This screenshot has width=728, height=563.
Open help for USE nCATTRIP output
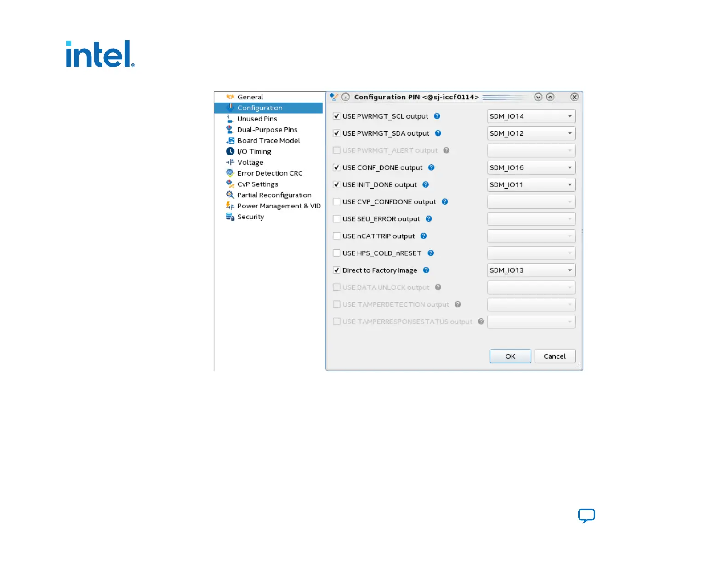(x=424, y=236)
